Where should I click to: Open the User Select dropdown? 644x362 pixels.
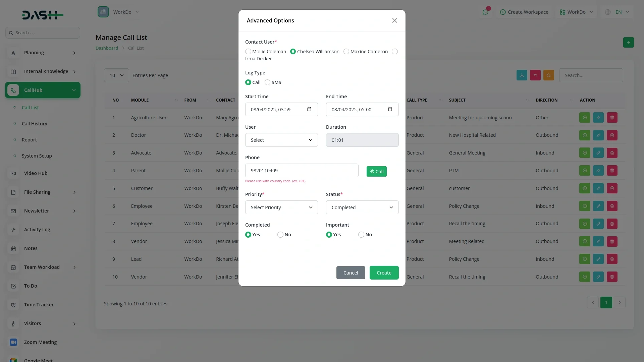click(x=281, y=140)
